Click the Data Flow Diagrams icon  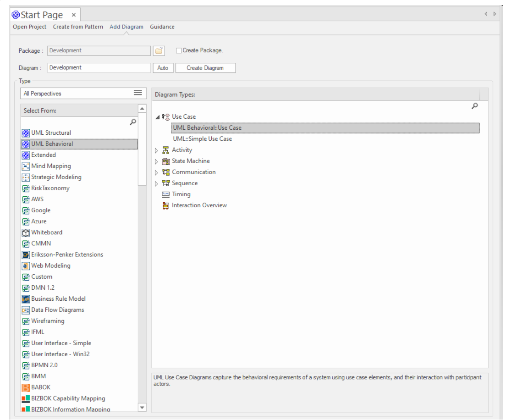[x=25, y=310]
